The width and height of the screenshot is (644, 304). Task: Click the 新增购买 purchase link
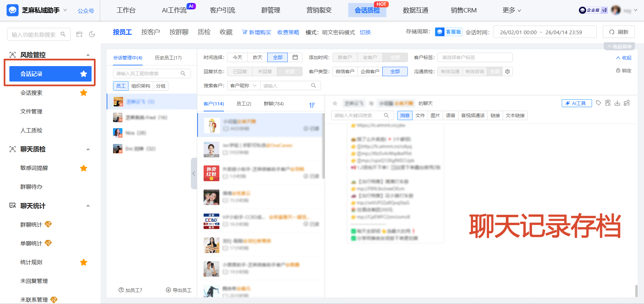tap(259, 32)
